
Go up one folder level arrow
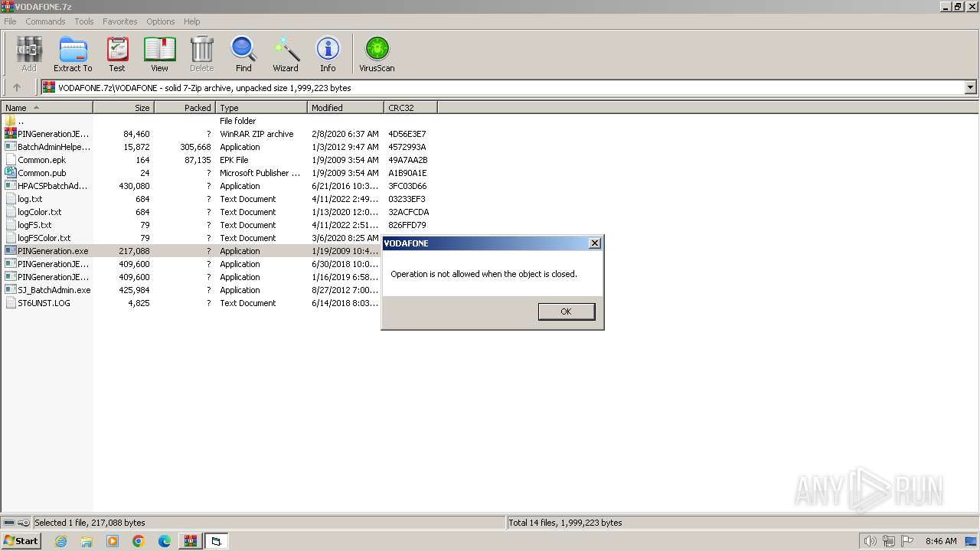(17, 87)
